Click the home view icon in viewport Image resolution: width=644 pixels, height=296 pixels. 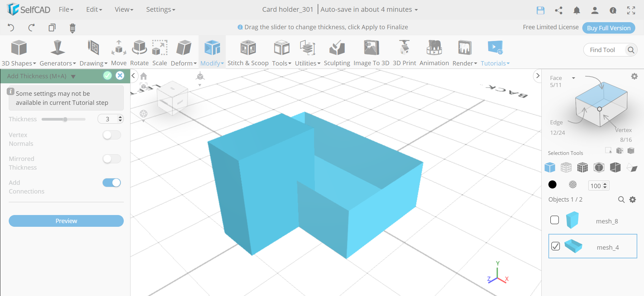[144, 76]
